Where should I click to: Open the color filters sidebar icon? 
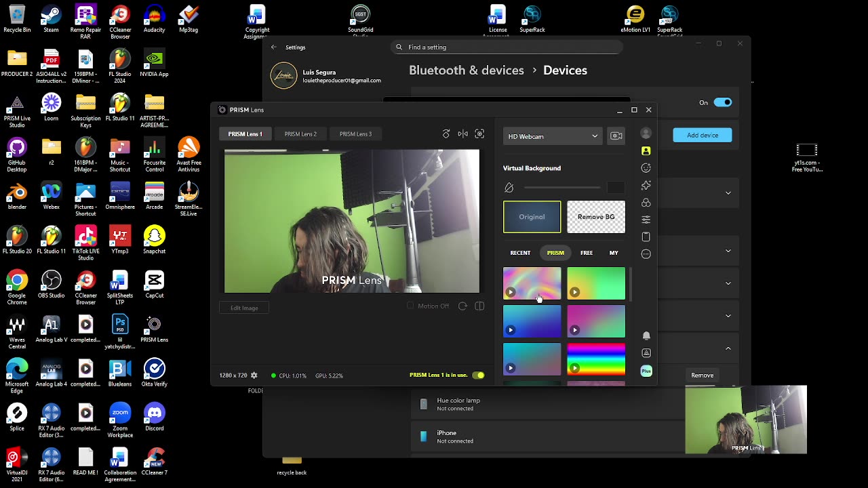[x=646, y=203]
